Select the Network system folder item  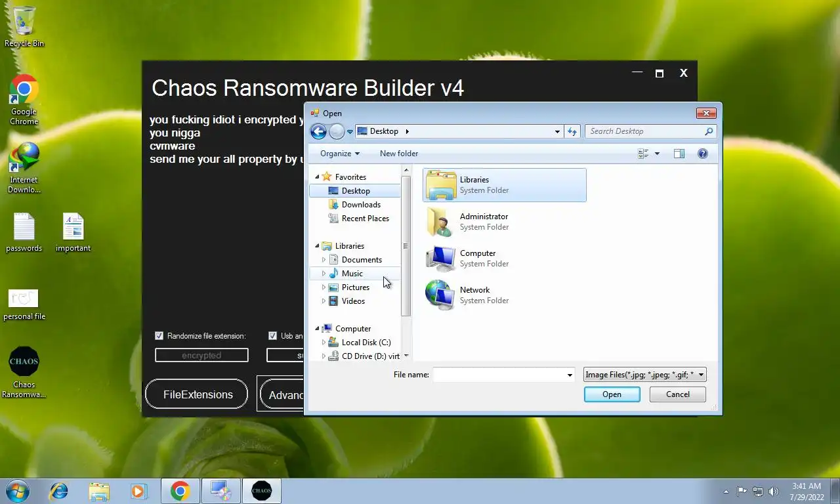(505, 295)
